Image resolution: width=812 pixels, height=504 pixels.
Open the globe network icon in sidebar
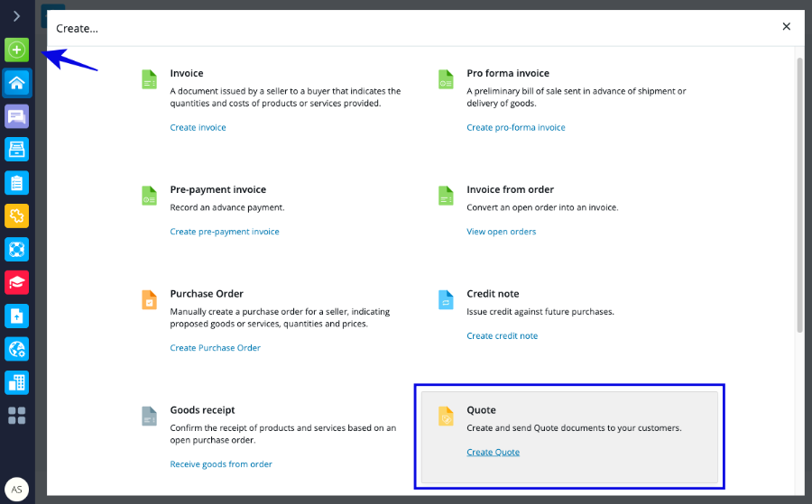tap(17, 348)
